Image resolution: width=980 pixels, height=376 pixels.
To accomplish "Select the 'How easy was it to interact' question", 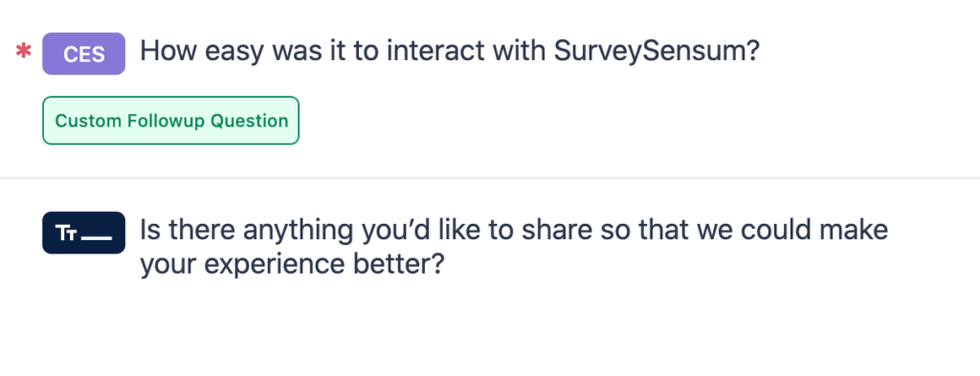I will [450, 52].
